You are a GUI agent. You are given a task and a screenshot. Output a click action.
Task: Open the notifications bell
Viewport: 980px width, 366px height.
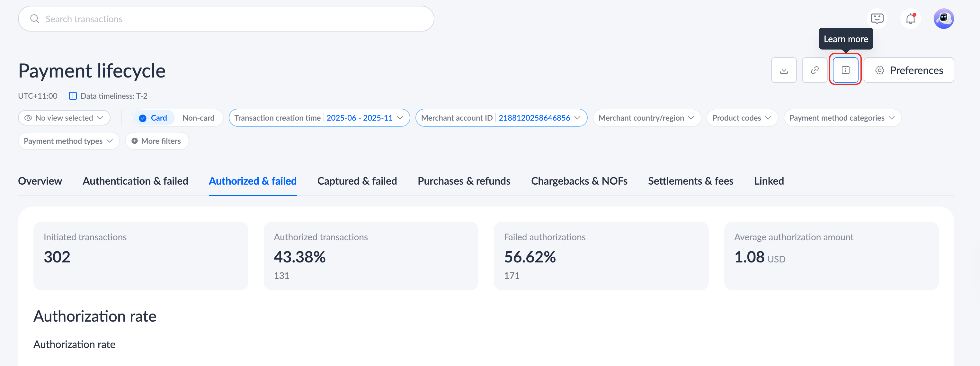click(910, 18)
